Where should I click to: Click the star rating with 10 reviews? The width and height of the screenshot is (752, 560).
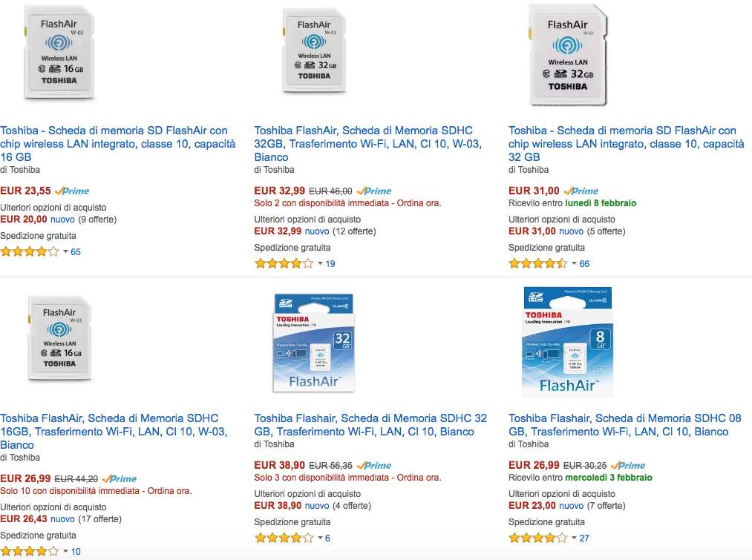click(x=29, y=552)
